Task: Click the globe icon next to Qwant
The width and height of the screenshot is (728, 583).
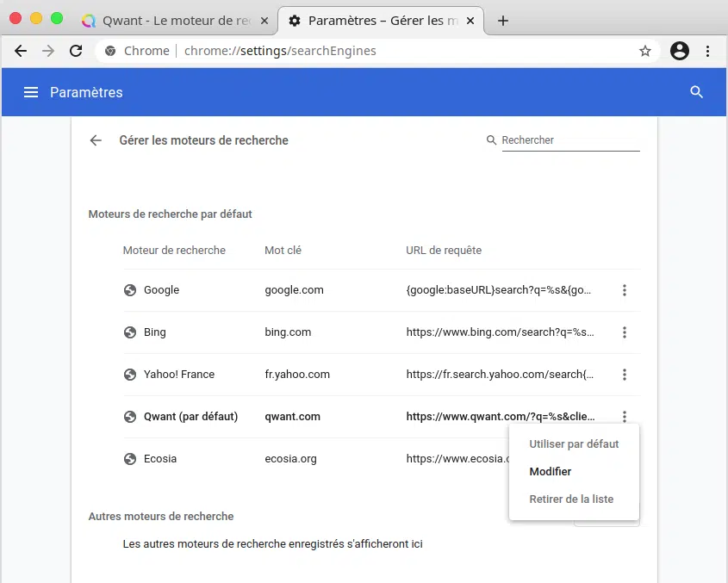Action: click(x=130, y=417)
